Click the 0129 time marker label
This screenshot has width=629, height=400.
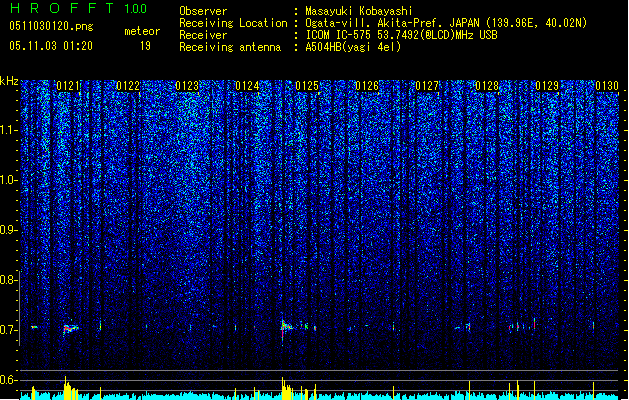547,86
